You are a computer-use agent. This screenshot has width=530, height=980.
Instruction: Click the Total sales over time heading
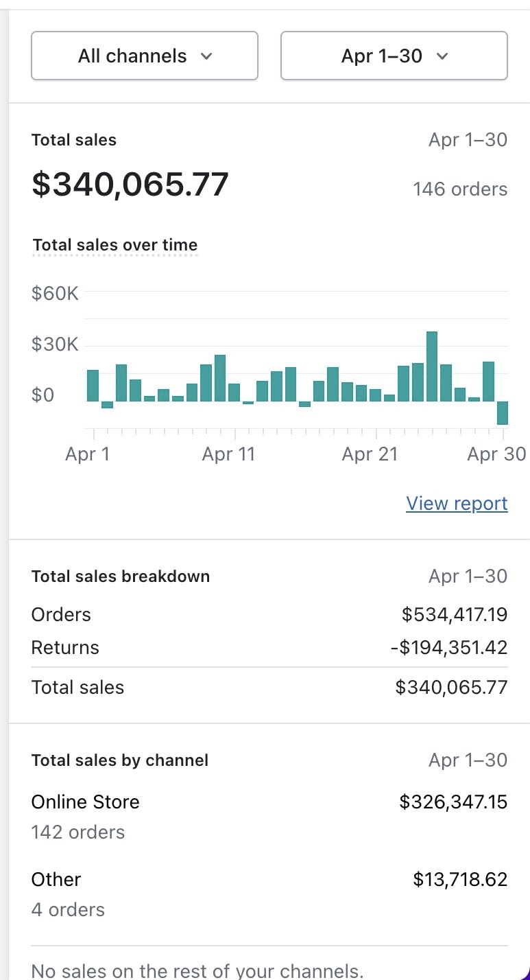click(x=115, y=245)
